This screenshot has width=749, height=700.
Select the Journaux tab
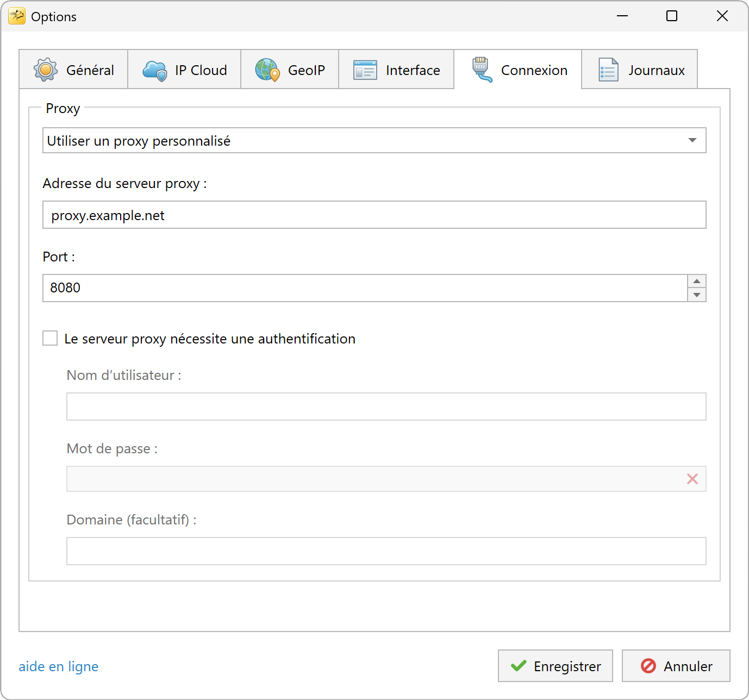coord(640,70)
